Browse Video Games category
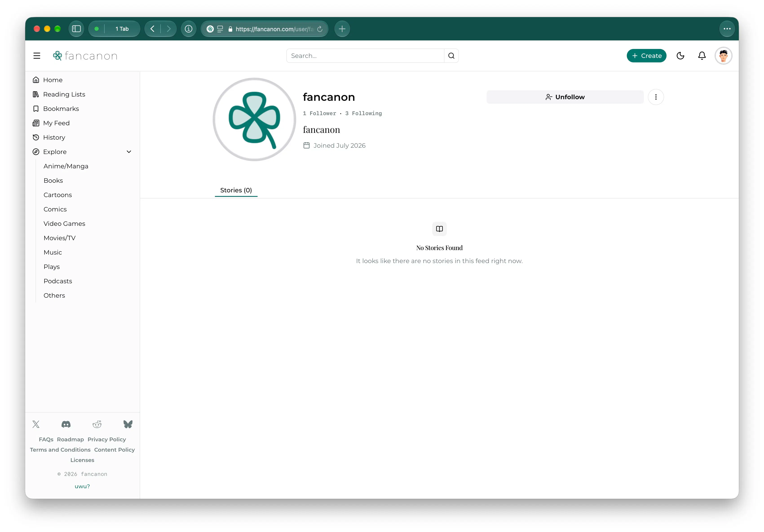 click(64, 224)
